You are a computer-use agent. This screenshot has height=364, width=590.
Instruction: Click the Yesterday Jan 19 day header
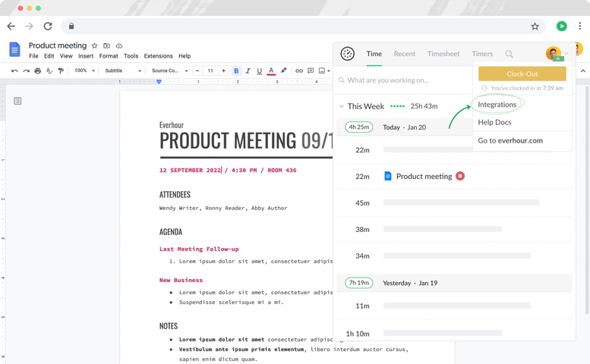(x=454, y=283)
